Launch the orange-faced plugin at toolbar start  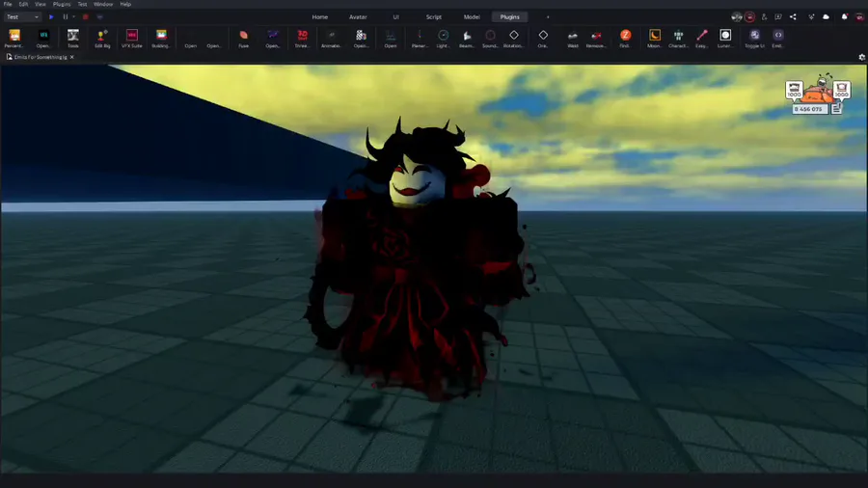click(x=14, y=38)
